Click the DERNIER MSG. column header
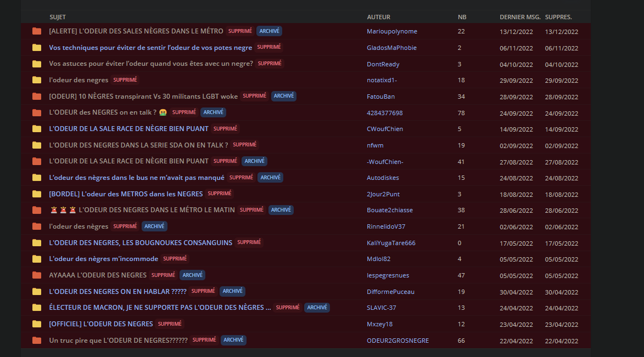This screenshot has width=644, height=357. coord(520,17)
